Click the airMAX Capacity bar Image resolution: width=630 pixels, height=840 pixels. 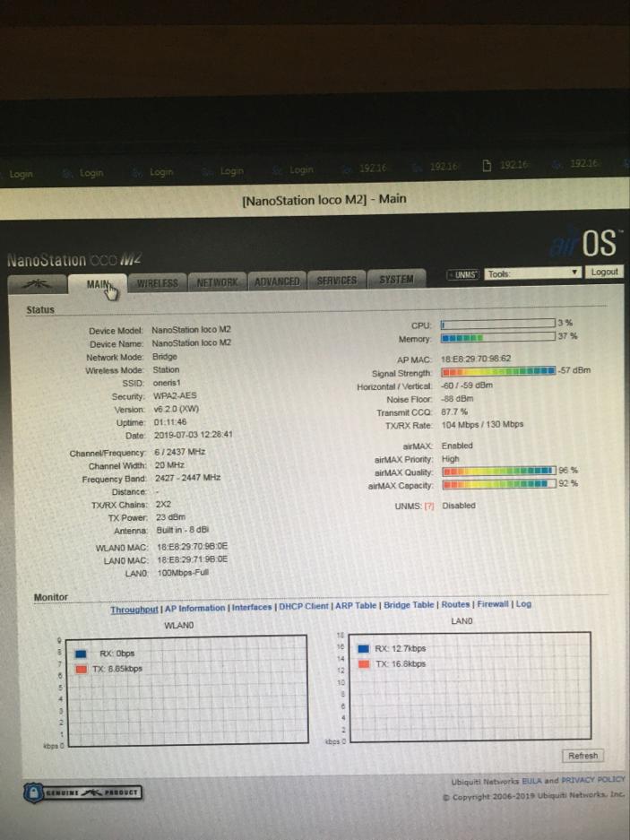499,484
